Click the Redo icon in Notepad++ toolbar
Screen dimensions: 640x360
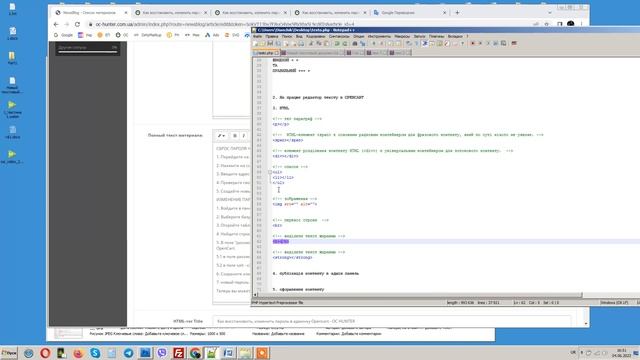click(x=345, y=43)
